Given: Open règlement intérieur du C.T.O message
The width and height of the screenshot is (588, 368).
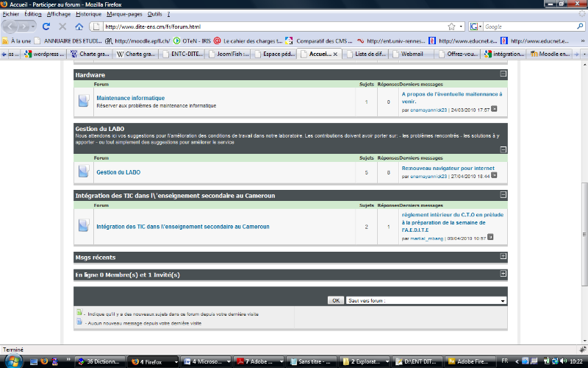Looking at the screenshot, I should coord(452,222).
